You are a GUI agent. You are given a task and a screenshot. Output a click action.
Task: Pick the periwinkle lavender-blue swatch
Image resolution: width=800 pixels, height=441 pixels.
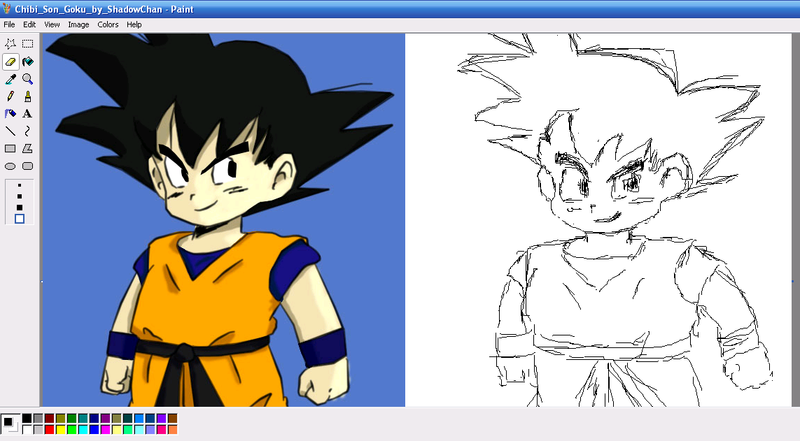click(x=150, y=429)
